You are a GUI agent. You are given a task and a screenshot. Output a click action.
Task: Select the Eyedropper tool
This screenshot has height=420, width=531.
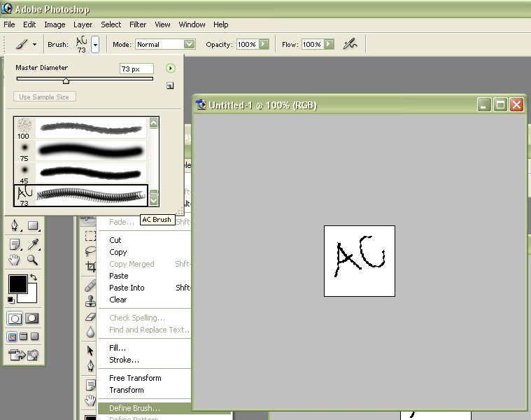point(33,244)
